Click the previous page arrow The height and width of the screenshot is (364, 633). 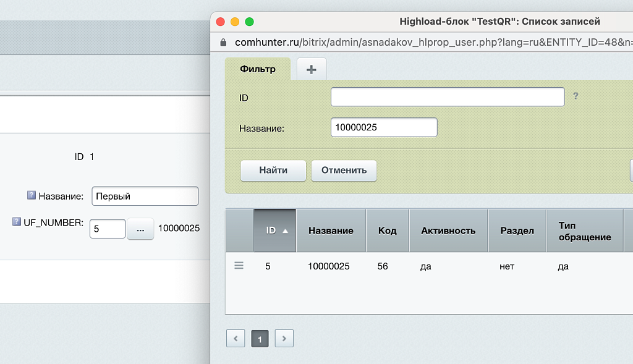click(x=236, y=338)
